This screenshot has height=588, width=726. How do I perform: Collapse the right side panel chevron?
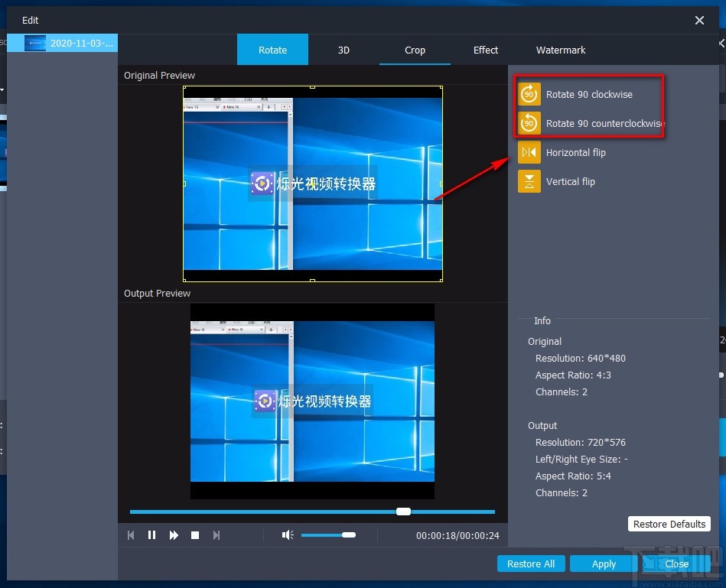[x=720, y=44]
